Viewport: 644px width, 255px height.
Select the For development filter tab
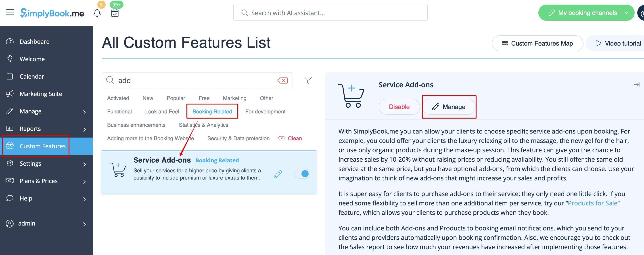265,111
